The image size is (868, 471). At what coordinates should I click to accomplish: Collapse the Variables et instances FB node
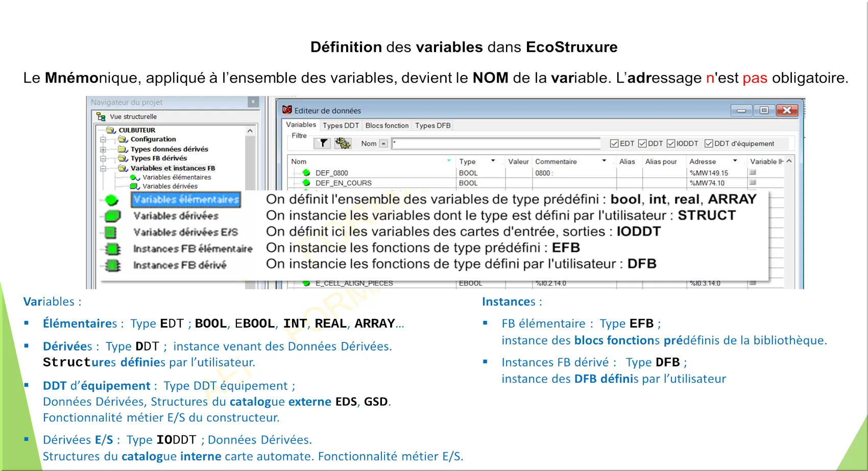(x=103, y=168)
